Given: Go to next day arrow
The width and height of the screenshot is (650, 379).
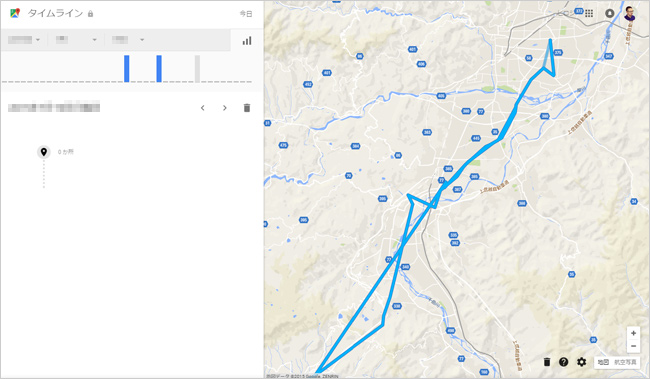Looking at the screenshot, I should pyautogui.click(x=225, y=108).
